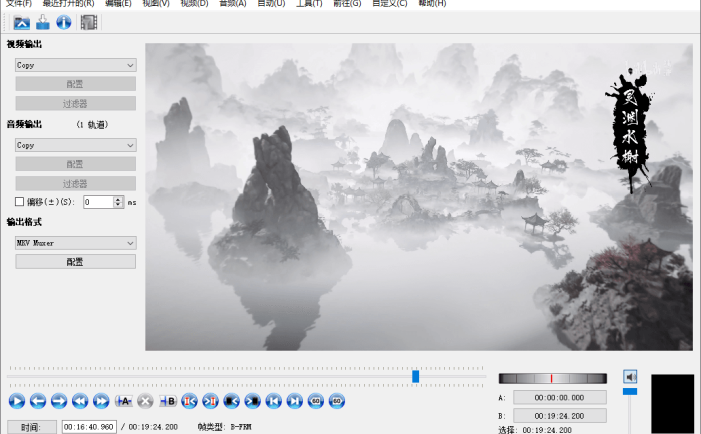
Task: Click 配置 button under 音频输出
Action: (76, 164)
